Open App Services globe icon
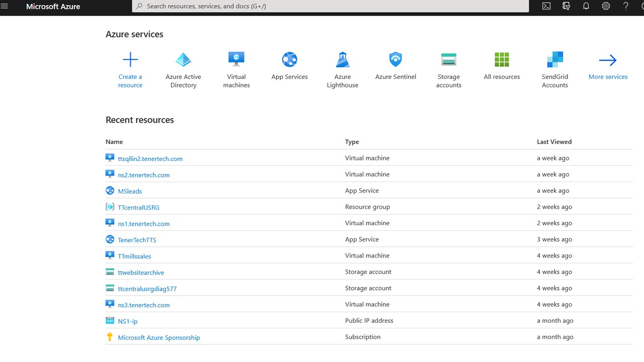 (x=289, y=59)
